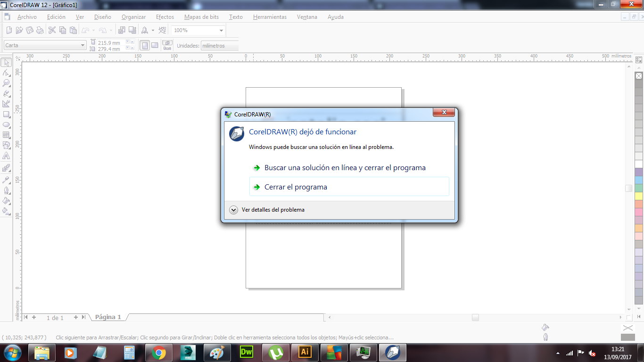This screenshot has width=644, height=362.
Task: Select the Graph paper tool
Action: [x=6, y=135]
